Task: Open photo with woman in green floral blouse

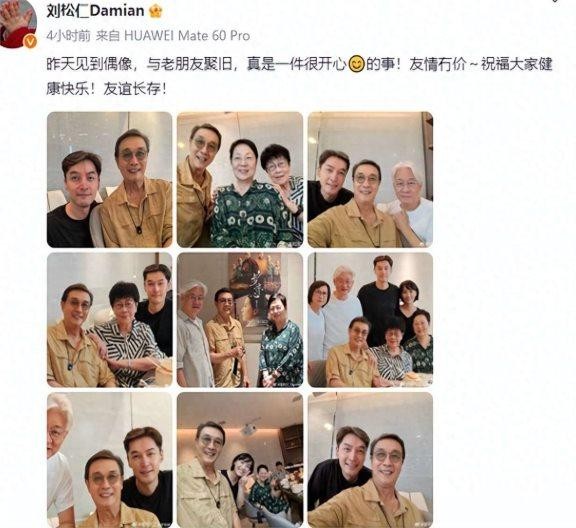Action: [240, 180]
